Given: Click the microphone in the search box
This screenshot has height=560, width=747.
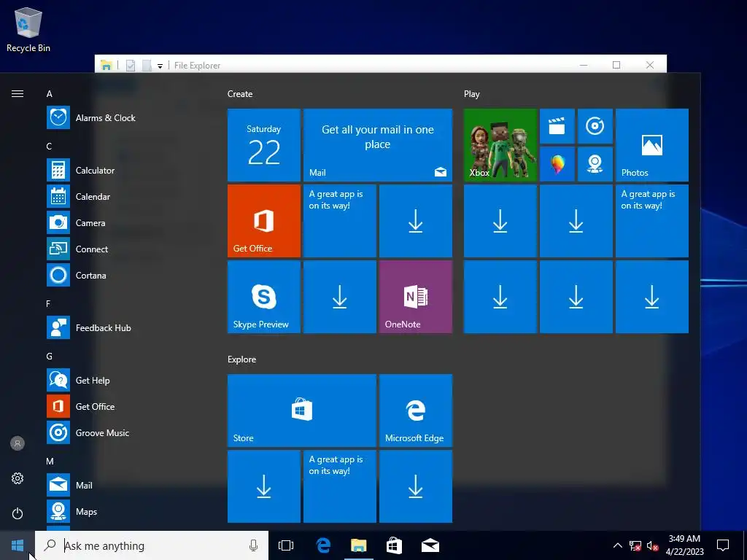Looking at the screenshot, I should [x=253, y=545].
